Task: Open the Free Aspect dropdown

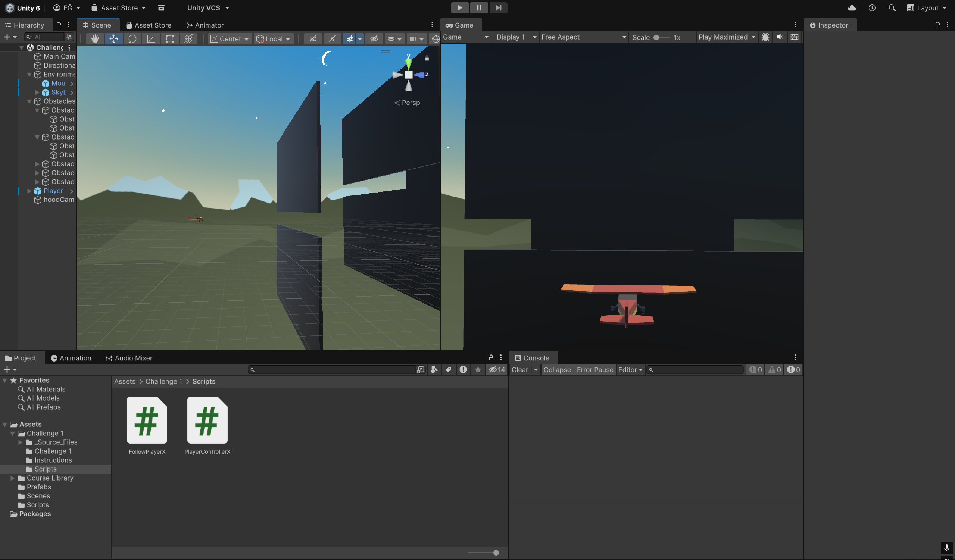Action: point(583,37)
